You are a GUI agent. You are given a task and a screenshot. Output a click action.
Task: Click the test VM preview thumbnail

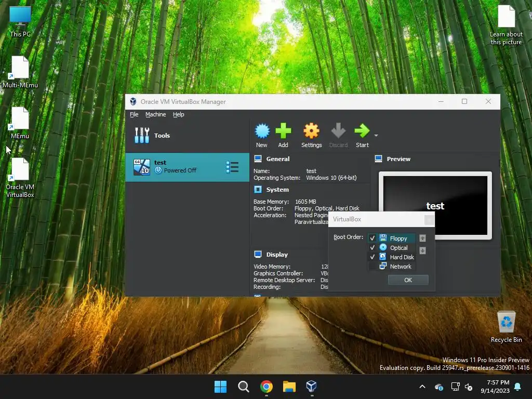(435, 206)
